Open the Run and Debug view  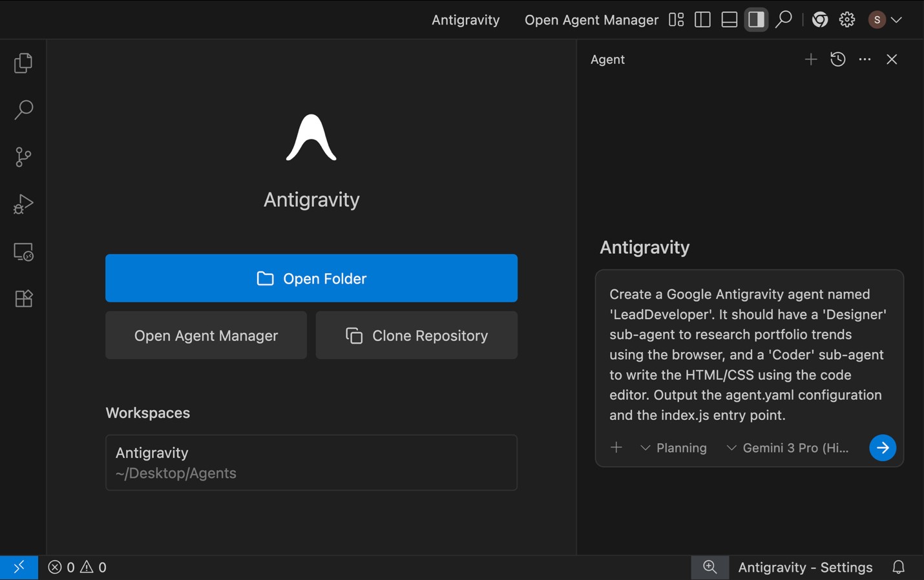pos(23,204)
